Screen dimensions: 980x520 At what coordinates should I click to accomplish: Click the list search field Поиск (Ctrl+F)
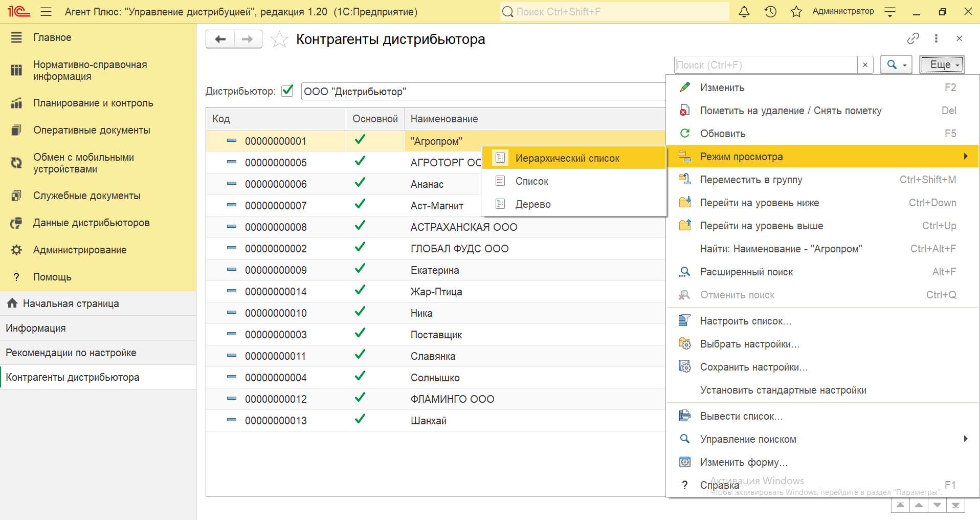pyautogui.click(x=766, y=65)
